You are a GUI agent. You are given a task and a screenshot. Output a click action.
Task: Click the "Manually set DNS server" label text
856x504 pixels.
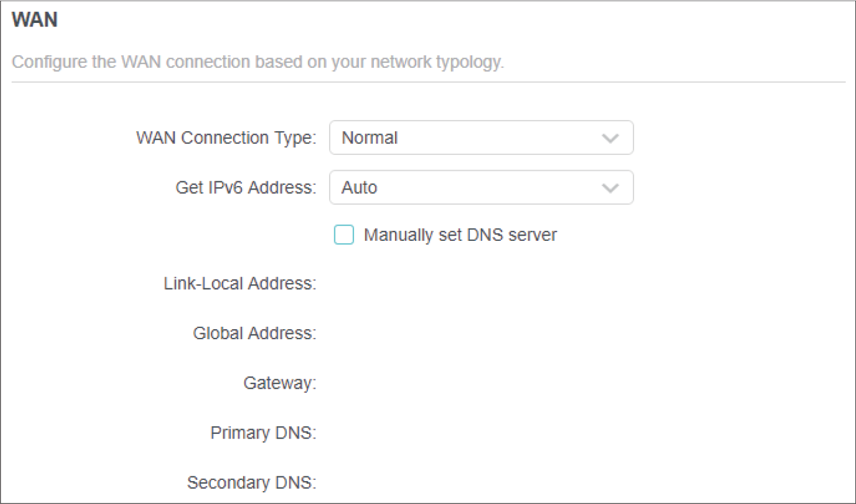click(x=460, y=235)
